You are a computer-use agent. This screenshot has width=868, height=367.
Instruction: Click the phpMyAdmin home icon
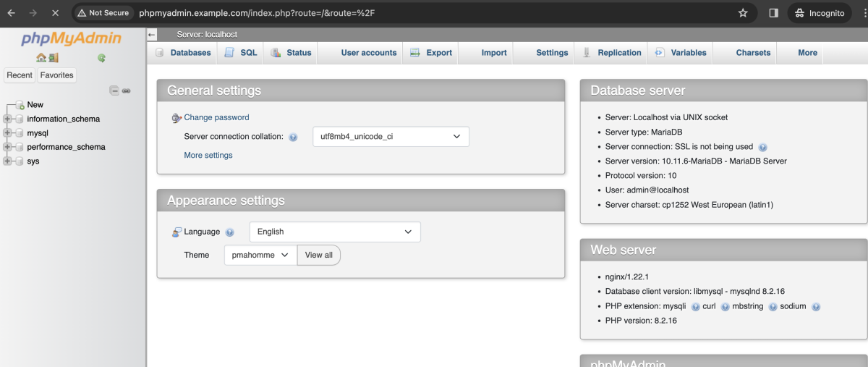click(x=41, y=58)
